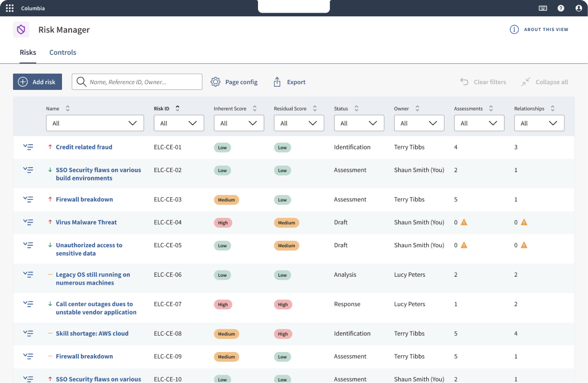Open About This View link
Image resolution: width=588 pixels, height=383 pixels.
point(546,29)
